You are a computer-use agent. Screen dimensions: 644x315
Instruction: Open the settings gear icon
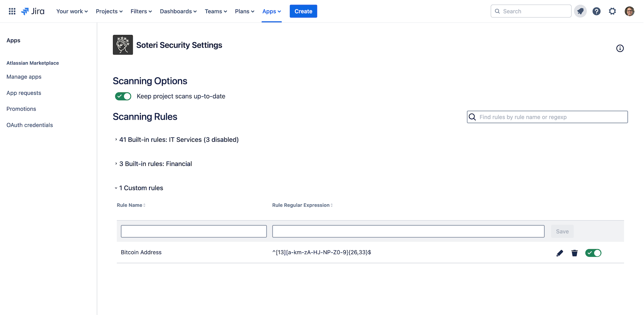click(612, 11)
